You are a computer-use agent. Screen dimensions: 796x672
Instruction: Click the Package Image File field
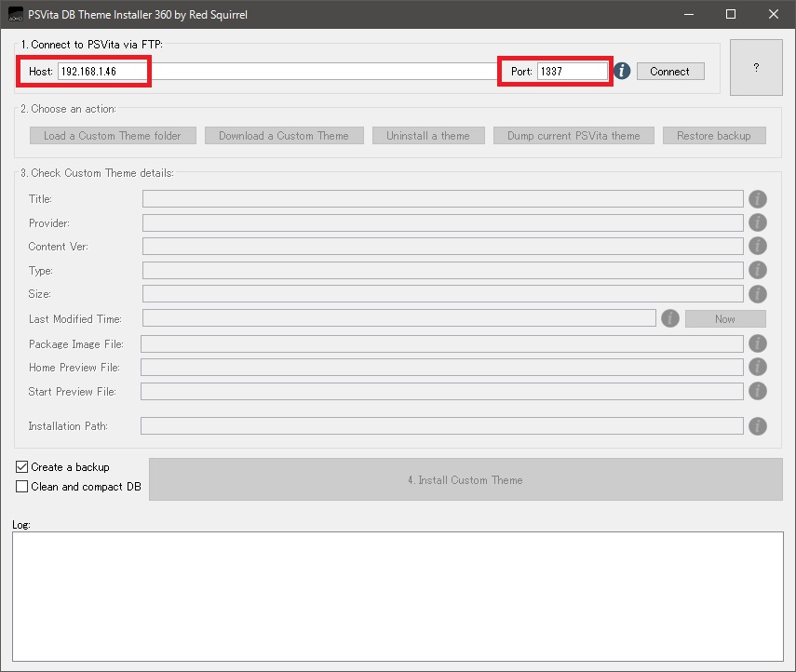(441, 343)
